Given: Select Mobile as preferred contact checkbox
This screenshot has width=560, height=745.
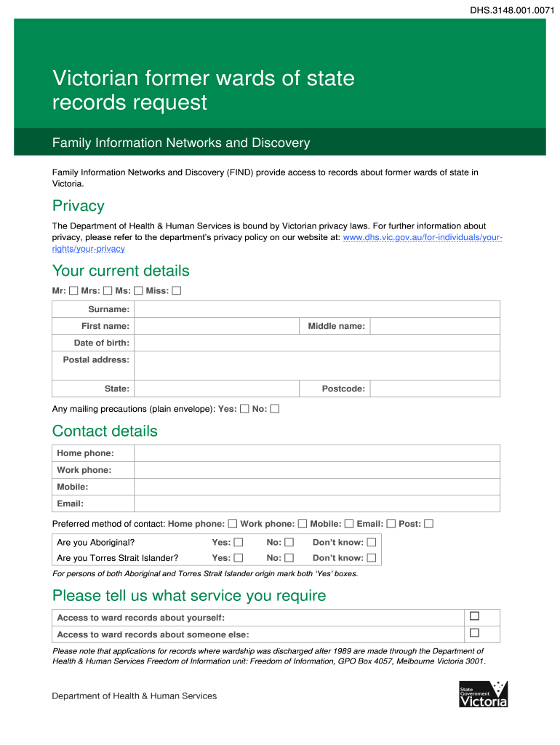Looking at the screenshot, I should 348,524.
